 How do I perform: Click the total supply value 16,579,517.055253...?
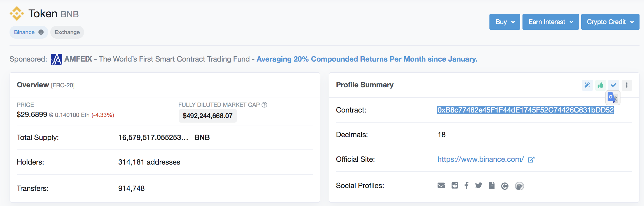point(153,137)
